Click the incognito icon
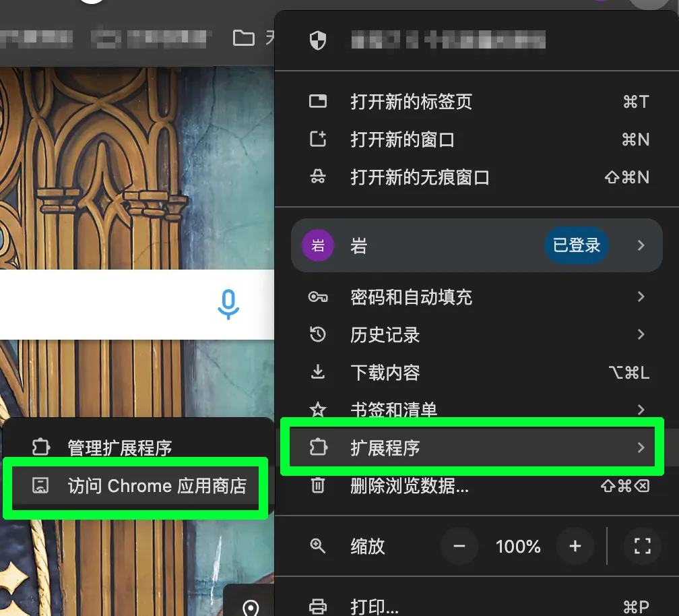 (318, 177)
